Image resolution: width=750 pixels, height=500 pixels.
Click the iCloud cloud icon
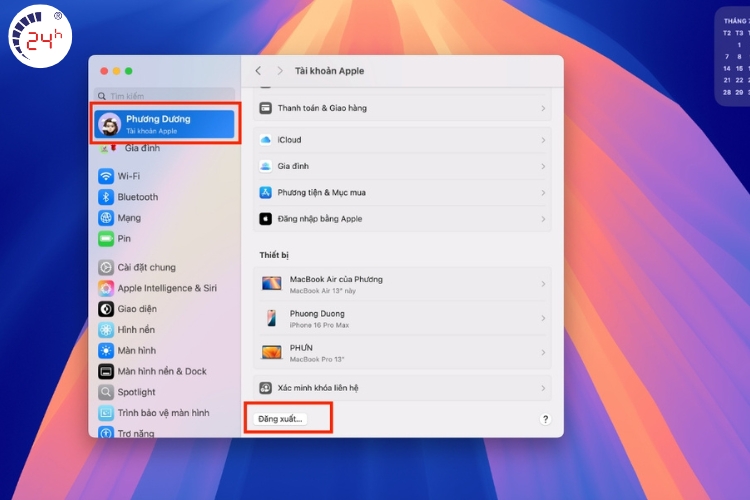click(266, 140)
